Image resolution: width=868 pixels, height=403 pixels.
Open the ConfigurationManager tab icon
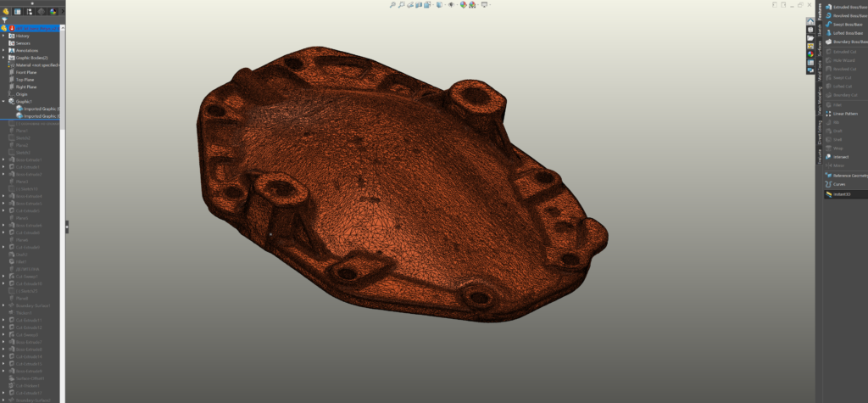(29, 11)
